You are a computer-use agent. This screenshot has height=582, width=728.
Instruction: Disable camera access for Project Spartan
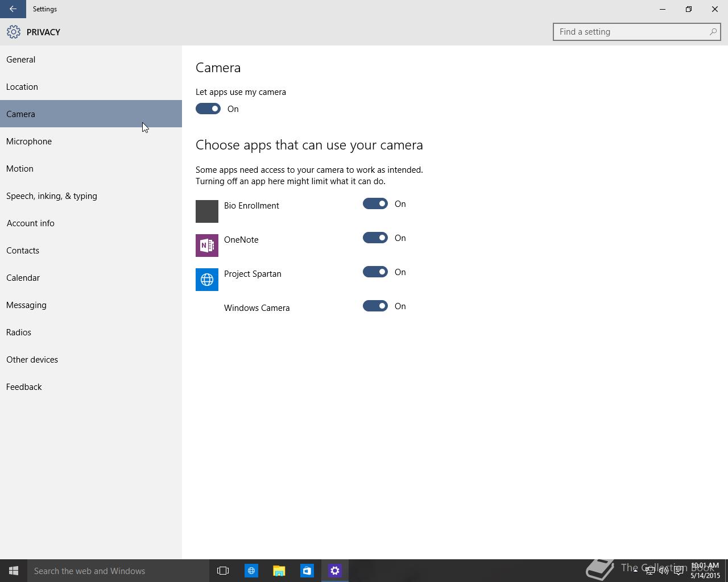375,272
